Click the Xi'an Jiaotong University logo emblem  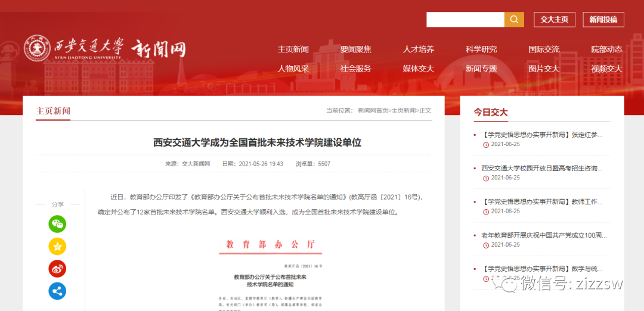point(37,48)
